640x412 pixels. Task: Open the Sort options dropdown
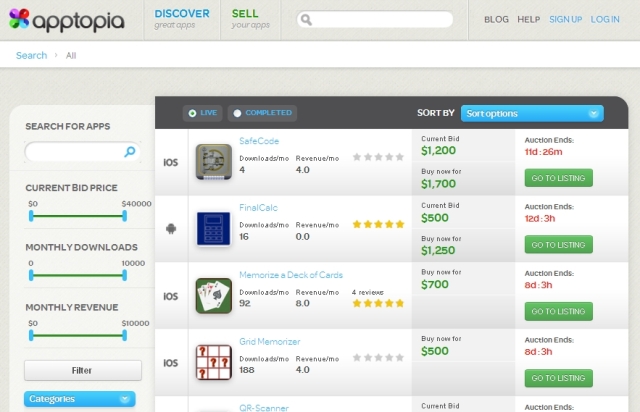pos(532,114)
